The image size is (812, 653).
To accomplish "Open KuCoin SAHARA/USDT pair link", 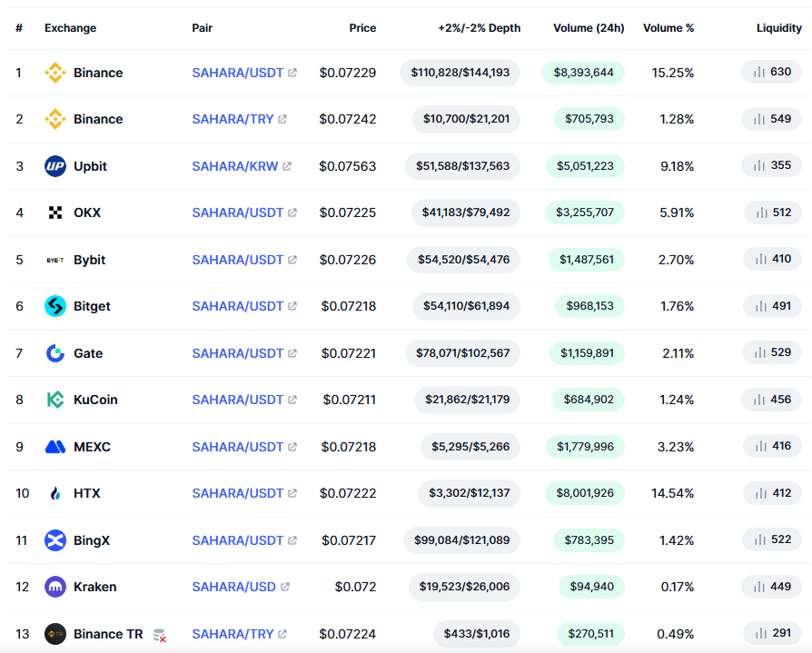I will 238,400.
